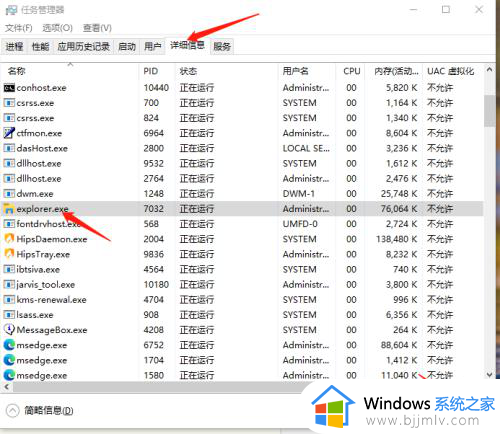Select the msedge.exe PID 6752 Edge icon
Image resolution: width=500 pixels, height=434 pixels.
(9, 345)
